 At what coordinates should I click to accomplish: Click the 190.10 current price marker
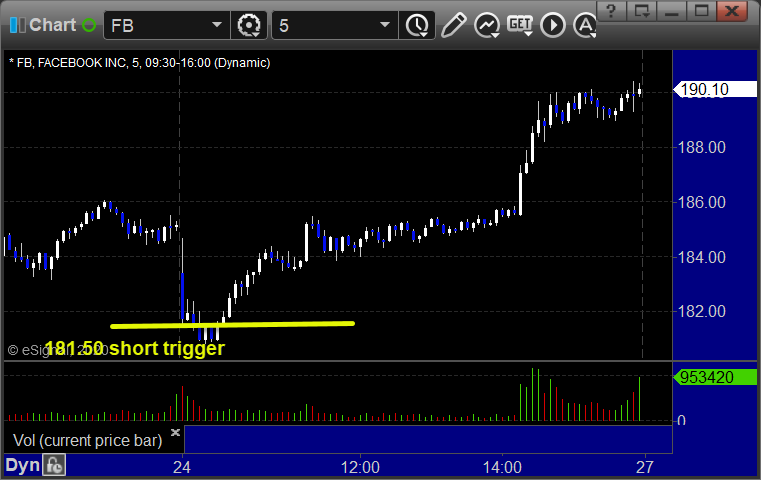click(x=715, y=89)
